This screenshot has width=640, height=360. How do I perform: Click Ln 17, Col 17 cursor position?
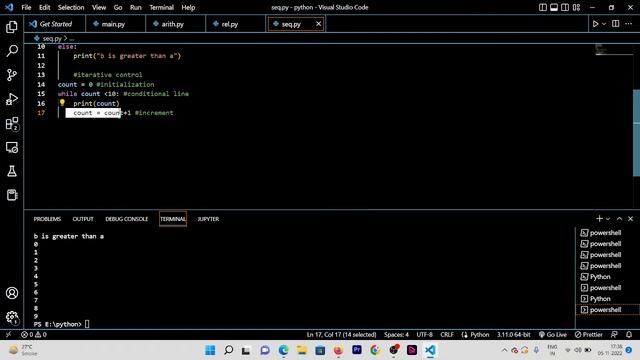click(x=341, y=335)
